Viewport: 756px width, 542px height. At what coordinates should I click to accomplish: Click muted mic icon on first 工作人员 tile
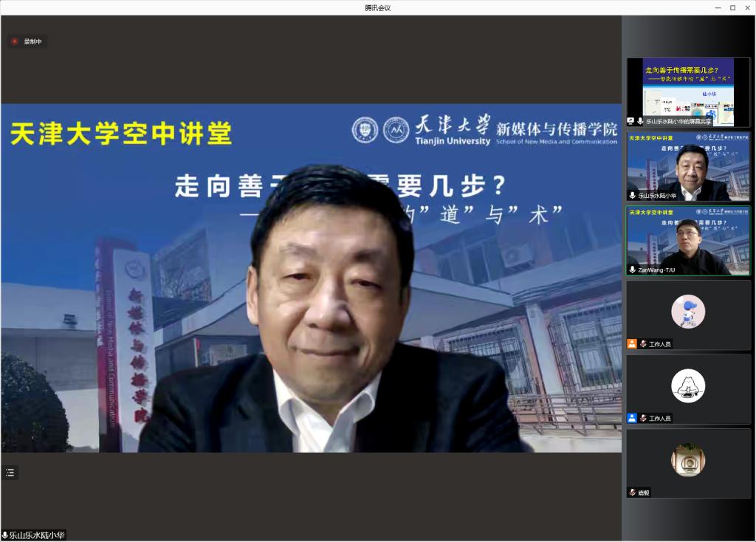tap(643, 344)
